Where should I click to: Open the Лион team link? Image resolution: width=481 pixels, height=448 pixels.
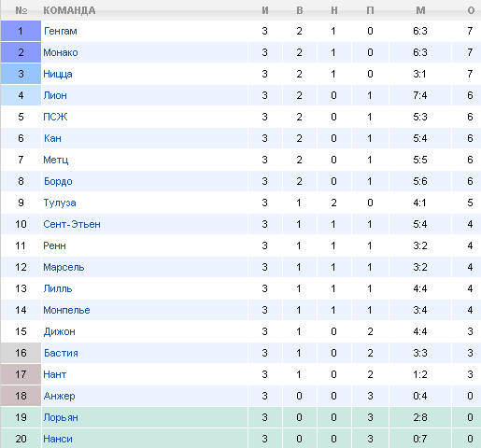pos(55,95)
